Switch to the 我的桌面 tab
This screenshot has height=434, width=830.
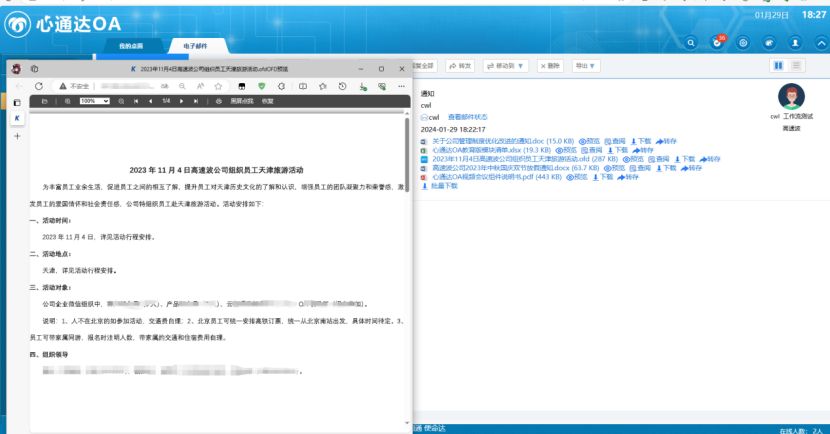coord(131,47)
